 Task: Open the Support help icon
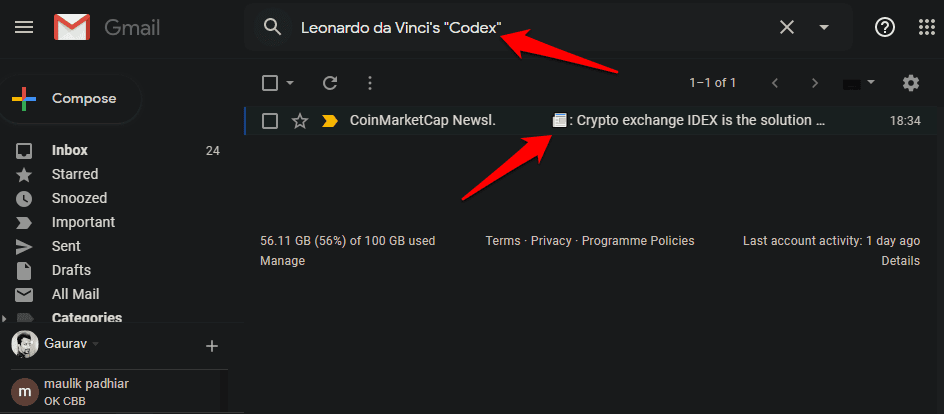click(x=884, y=27)
